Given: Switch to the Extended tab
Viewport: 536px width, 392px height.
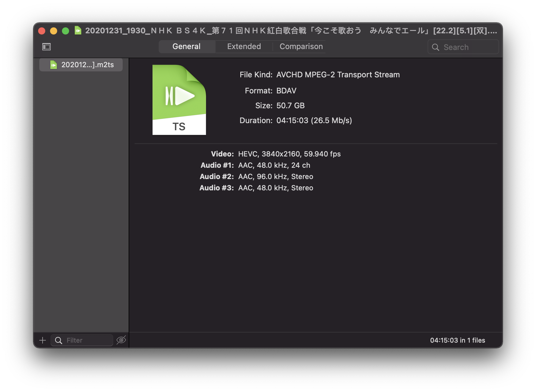Looking at the screenshot, I should click(244, 46).
